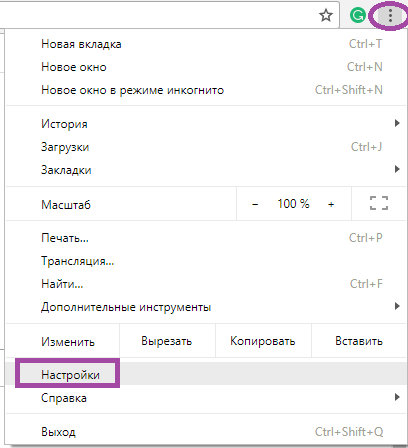Toggle fullscreen mode icon
The height and width of the screenshot is (448, 408).
(379, 203)
